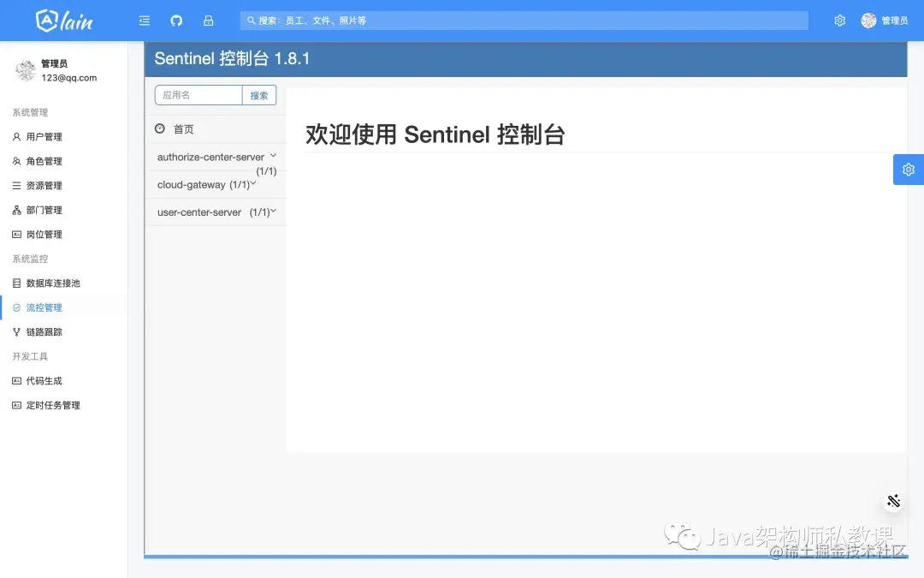Select user-center-server (1/1) app entry

coord(216,212)
